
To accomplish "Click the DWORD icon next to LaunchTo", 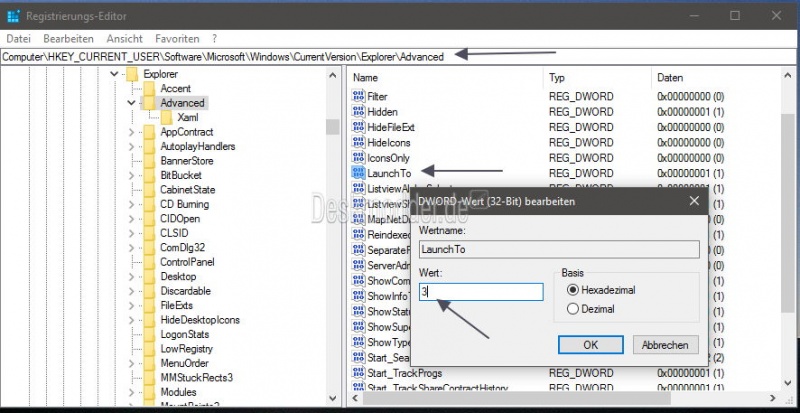I will [359, 173].
